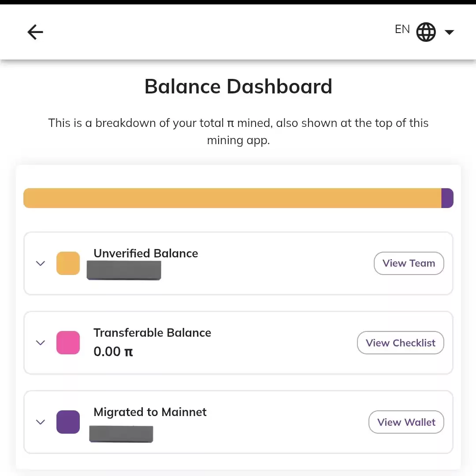
Task: Click the orange segment of balance bar
Action: pos(232,198)
